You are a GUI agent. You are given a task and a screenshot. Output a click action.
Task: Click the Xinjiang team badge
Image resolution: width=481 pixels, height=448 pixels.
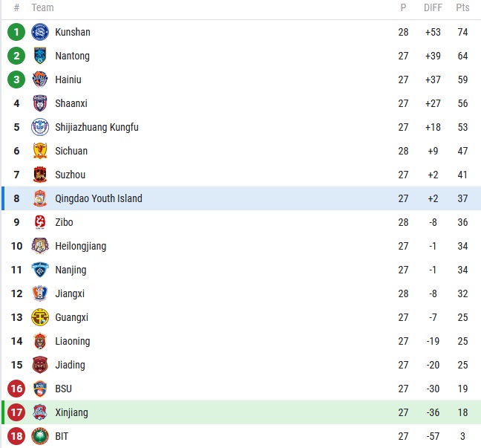(x=40, y=412)
